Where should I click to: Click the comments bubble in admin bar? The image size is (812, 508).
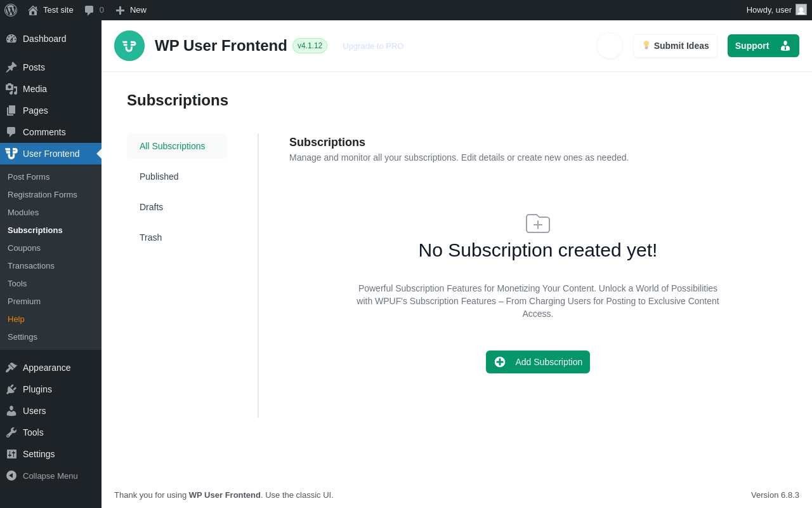point(94,10)
